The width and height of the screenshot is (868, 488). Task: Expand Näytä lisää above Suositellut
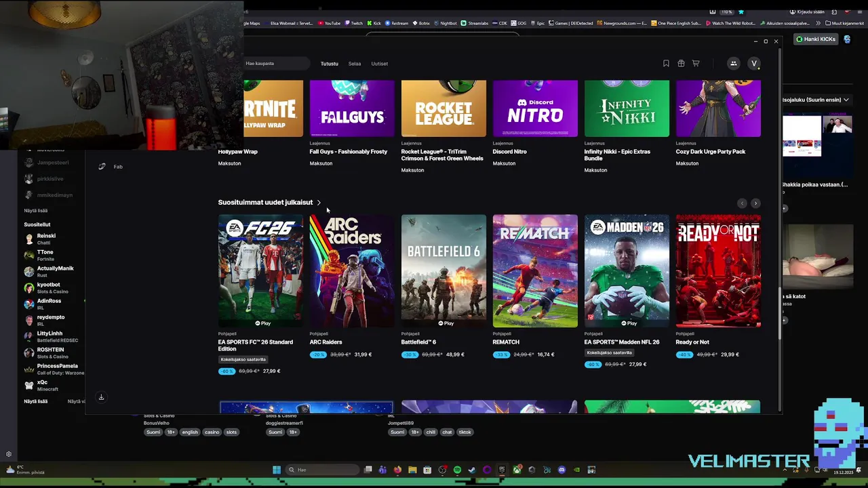(36, 211)
